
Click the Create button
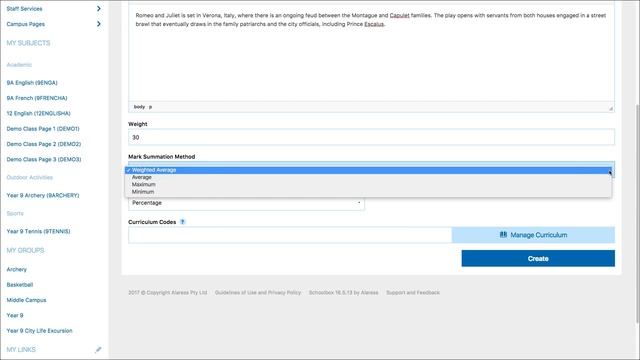[x=538, y=258]
